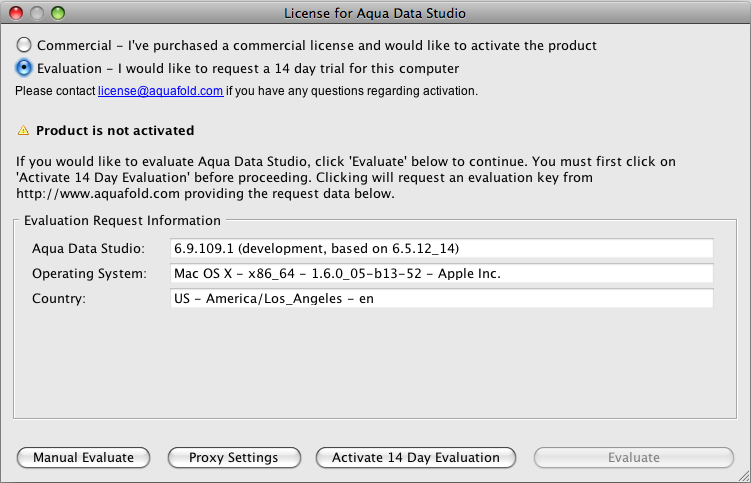Click the window resize grip corner
This screenshot has height=483, width=751.
coord(743,475)
